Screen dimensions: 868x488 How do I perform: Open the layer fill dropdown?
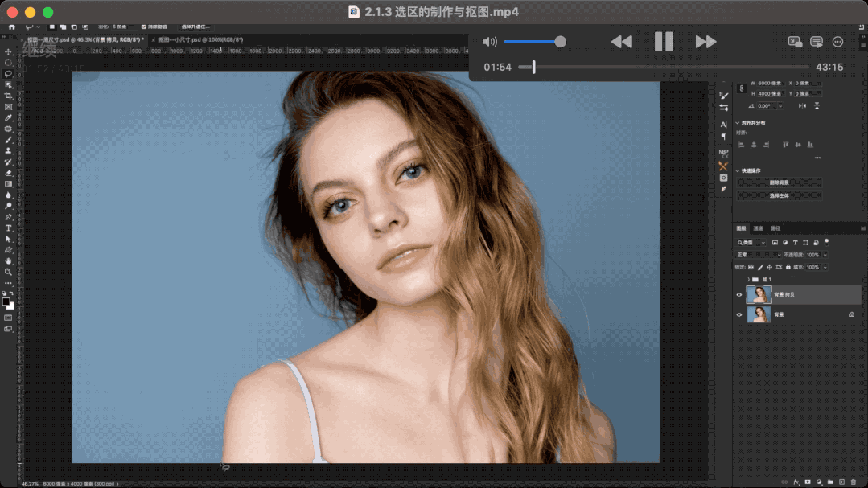825,267
